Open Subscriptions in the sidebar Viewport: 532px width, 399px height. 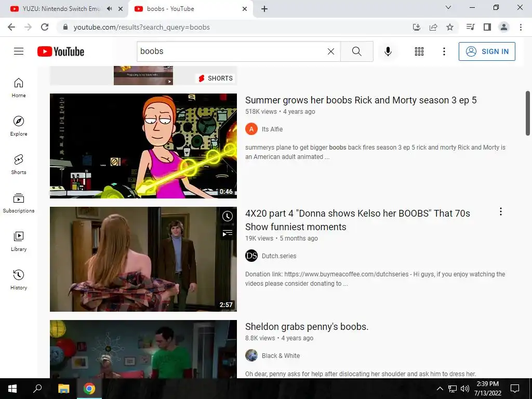pyautogui.click(x=19, y=203)
